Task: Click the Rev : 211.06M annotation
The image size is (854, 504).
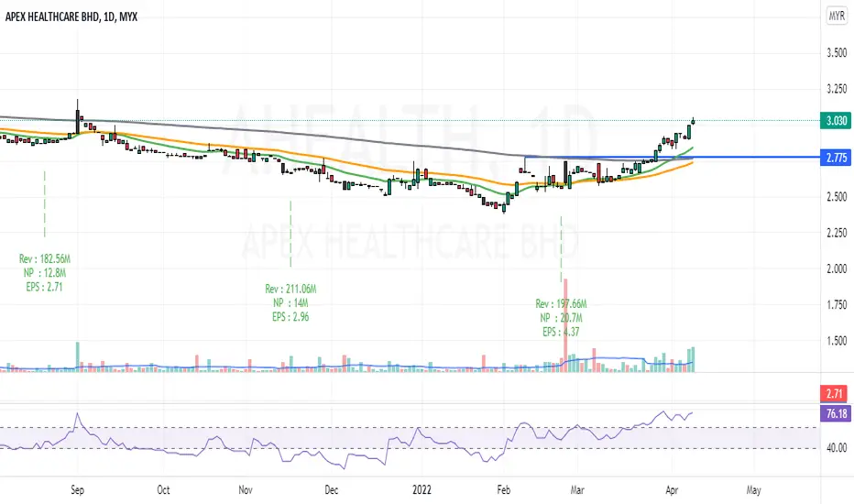Action: click(290, 289)
